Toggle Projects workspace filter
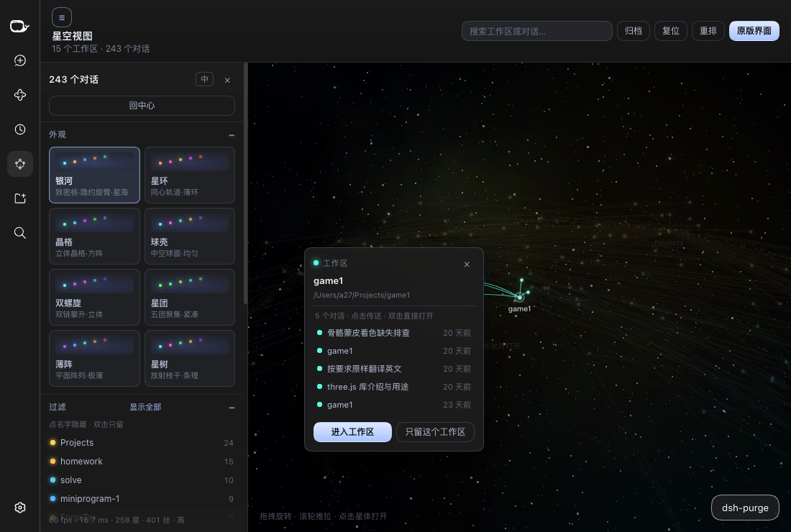 (x=142, y=443)
